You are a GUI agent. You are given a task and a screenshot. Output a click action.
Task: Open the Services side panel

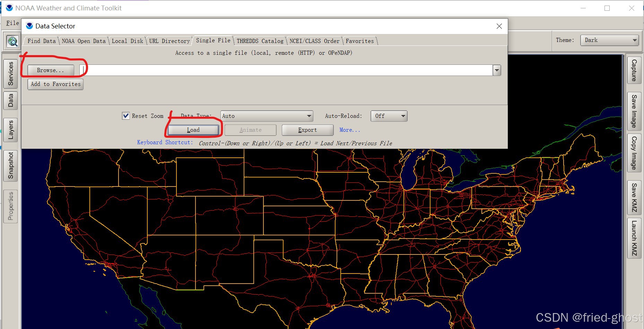click(11, 73)
